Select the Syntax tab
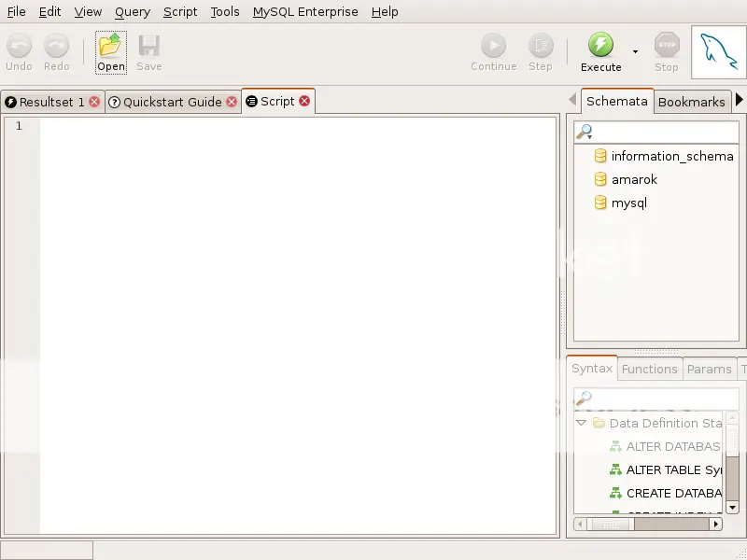The image size is (747, 560). pos(592,368)
